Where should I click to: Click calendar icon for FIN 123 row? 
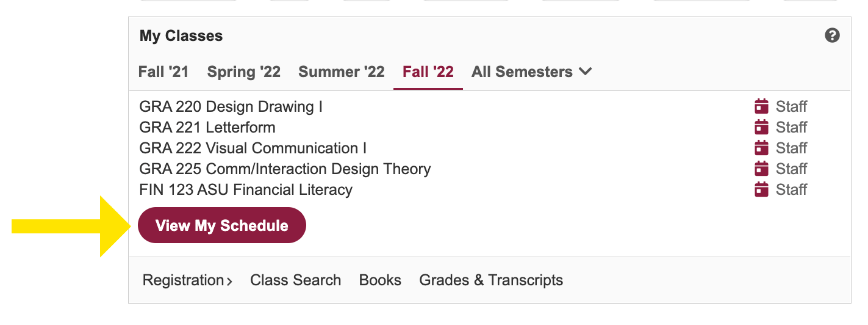[761, 190]
